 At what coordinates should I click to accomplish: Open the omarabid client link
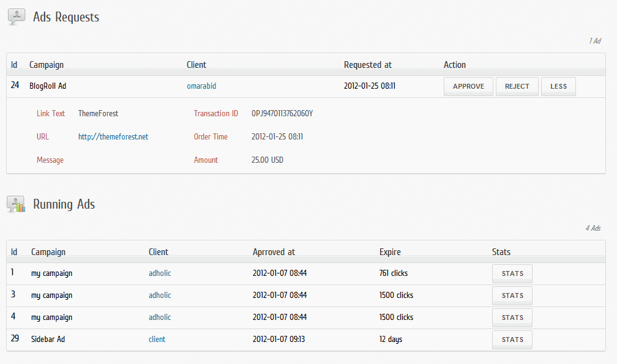[x=201, y=86]
